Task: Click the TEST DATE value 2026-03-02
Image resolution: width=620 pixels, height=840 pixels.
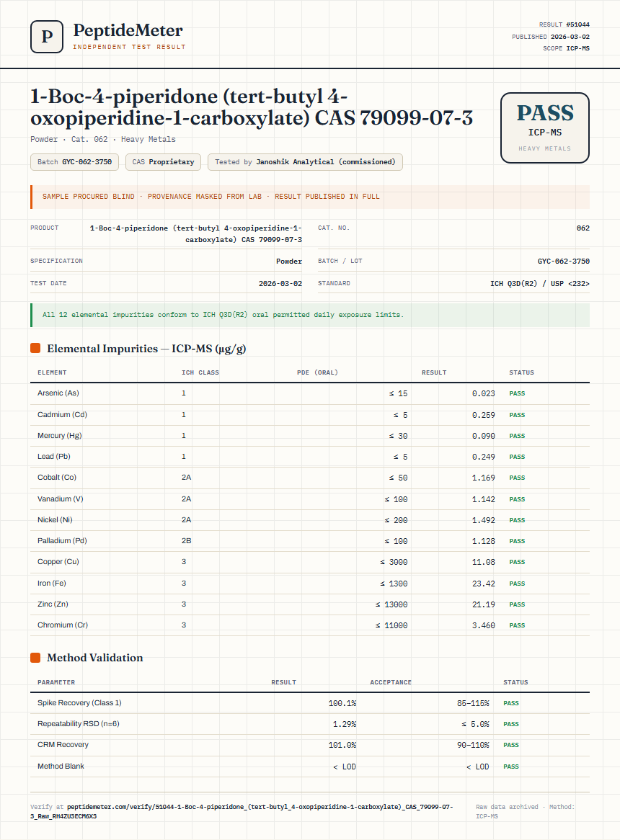Action: click(x=280, y=283)
